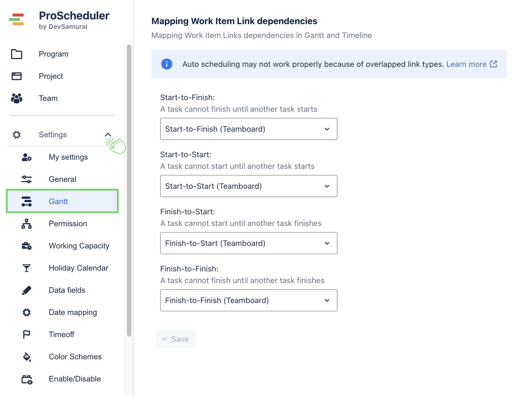Expand the Finish-to-Start link type dropdown
This screenshot has width=532, height=397.
click(x=249, y=243)
